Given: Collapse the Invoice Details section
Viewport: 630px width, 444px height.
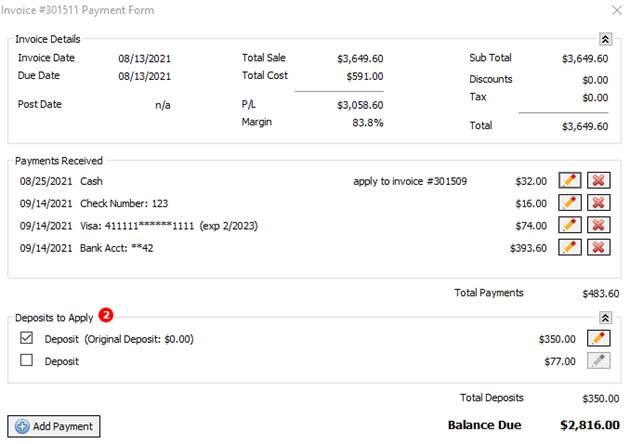Looking at the screenshot, I should pos(605,39).
